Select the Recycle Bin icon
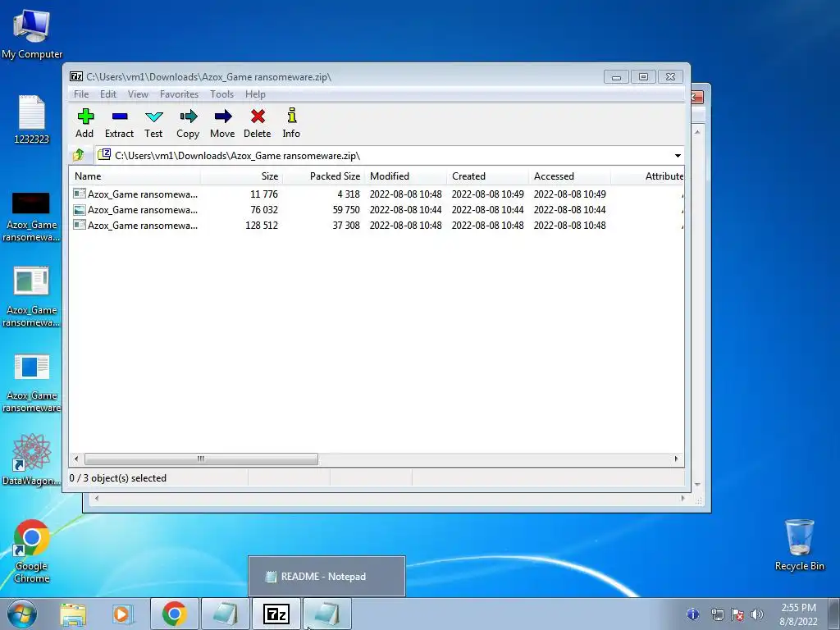The width and height of the screenshot is (840, 630). (x=799, y=545)
